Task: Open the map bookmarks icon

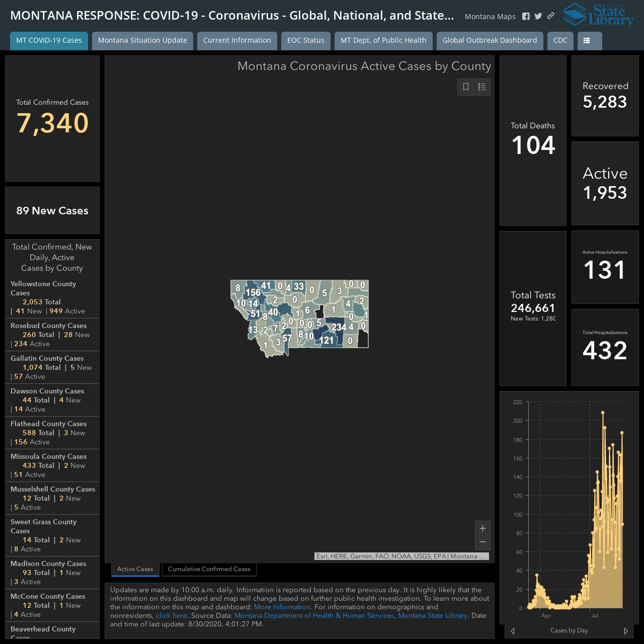Action: 466,87
